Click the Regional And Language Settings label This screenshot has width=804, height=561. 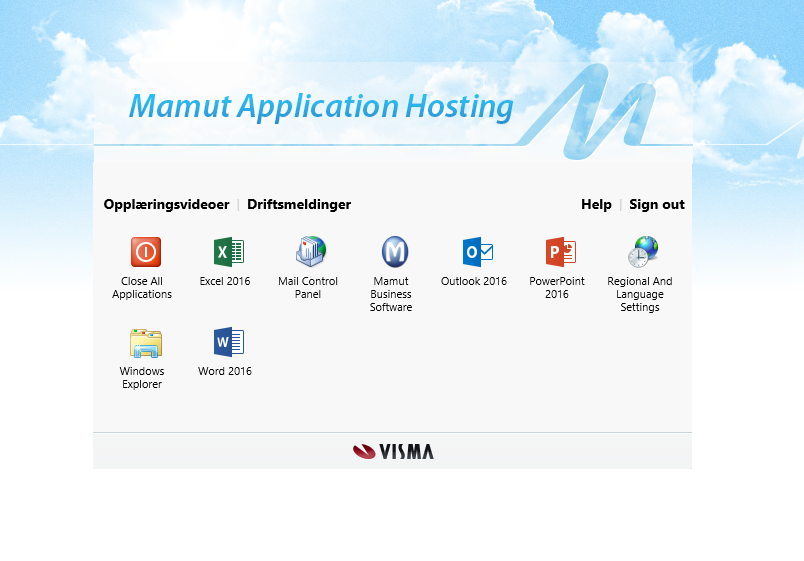640,294
